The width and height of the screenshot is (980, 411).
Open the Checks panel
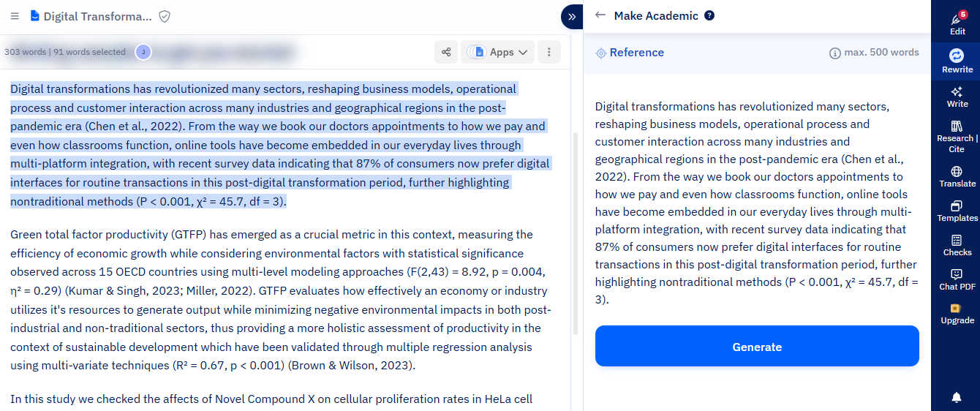(957, 245)
